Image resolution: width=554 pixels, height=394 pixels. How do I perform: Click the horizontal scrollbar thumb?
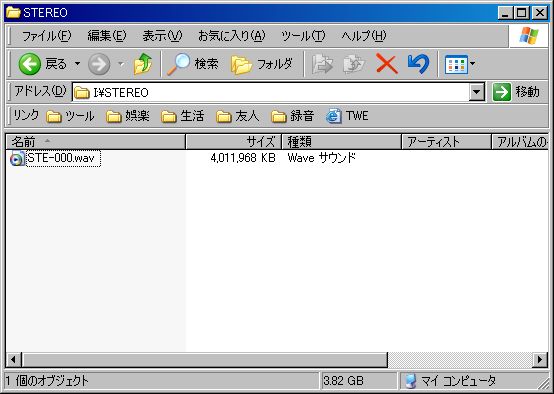click(x=205, y=360)
